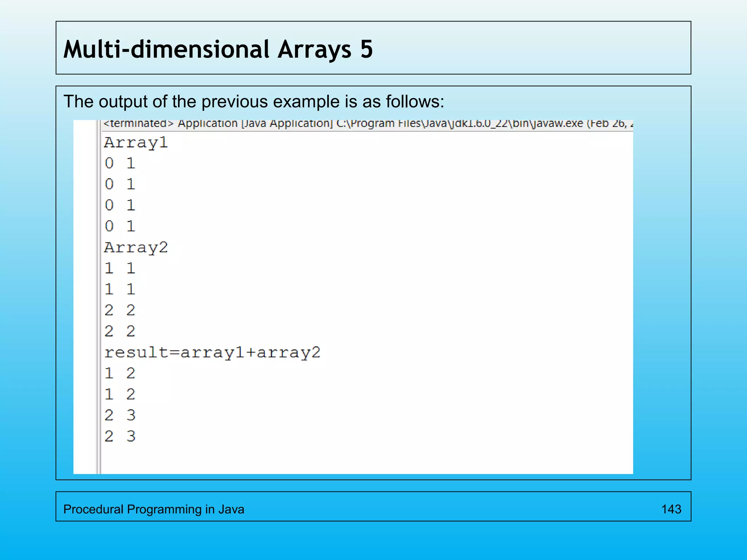Click the slide title 'Multi-dimensional Arrays 5'
Screen dimensions: 747x560
[218, 50]
